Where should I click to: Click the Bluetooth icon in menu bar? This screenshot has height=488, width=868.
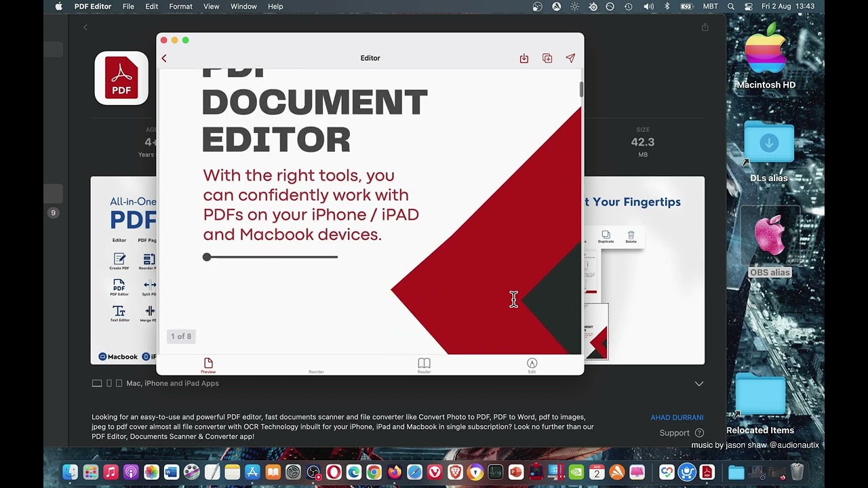coord(667,6)
